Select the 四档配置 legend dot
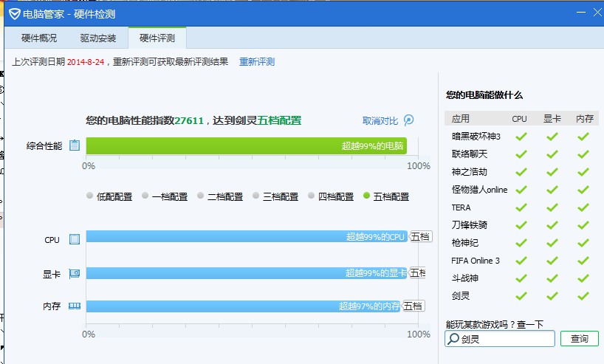The width and height of the screenshot is (604, 364). (312, 196)
